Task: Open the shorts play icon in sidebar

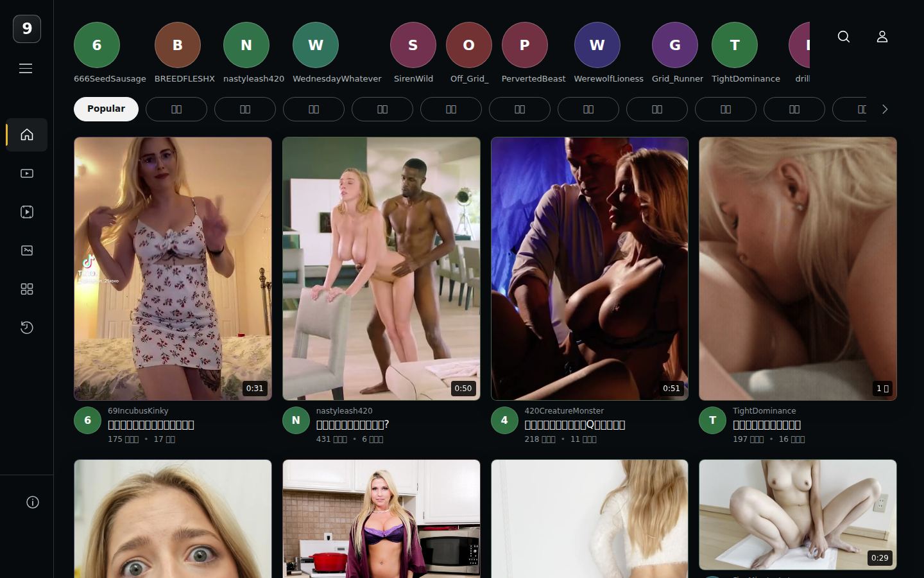Action: click(x=27, y=212)
